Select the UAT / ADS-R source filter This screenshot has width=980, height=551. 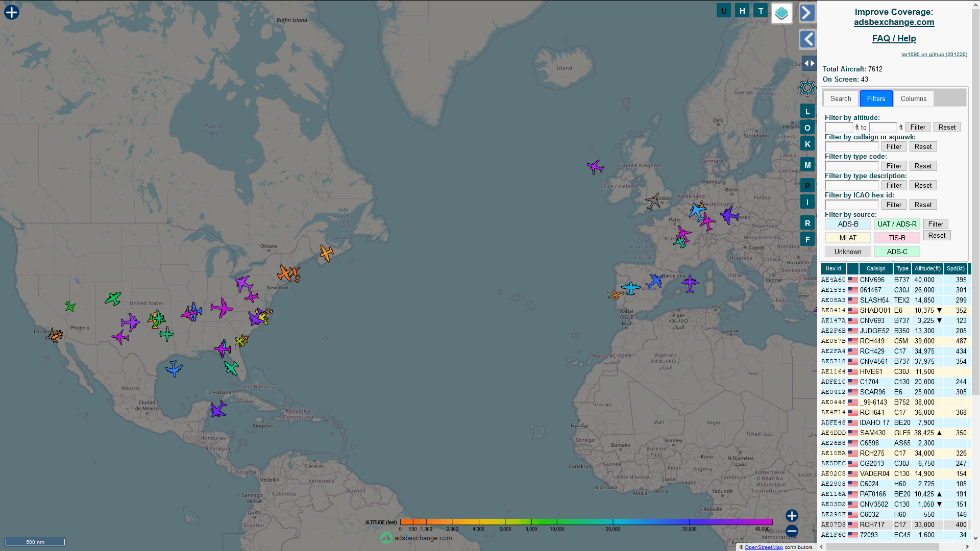tap(897, 224)
